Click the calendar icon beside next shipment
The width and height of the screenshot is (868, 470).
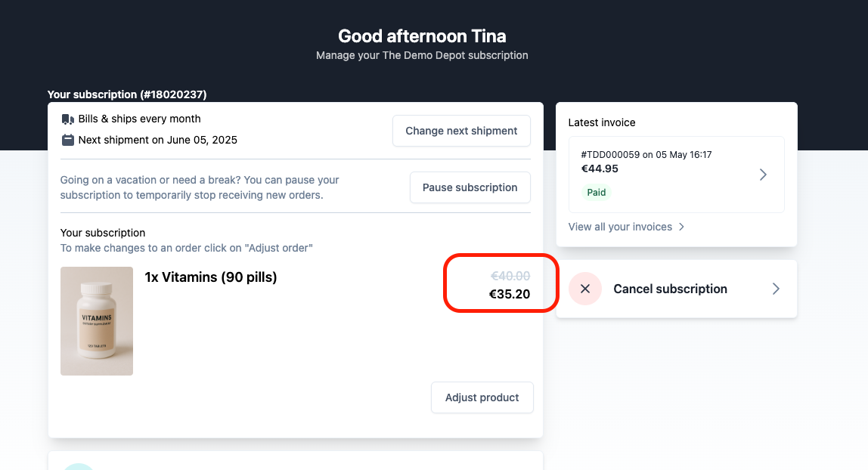point(67,140)
